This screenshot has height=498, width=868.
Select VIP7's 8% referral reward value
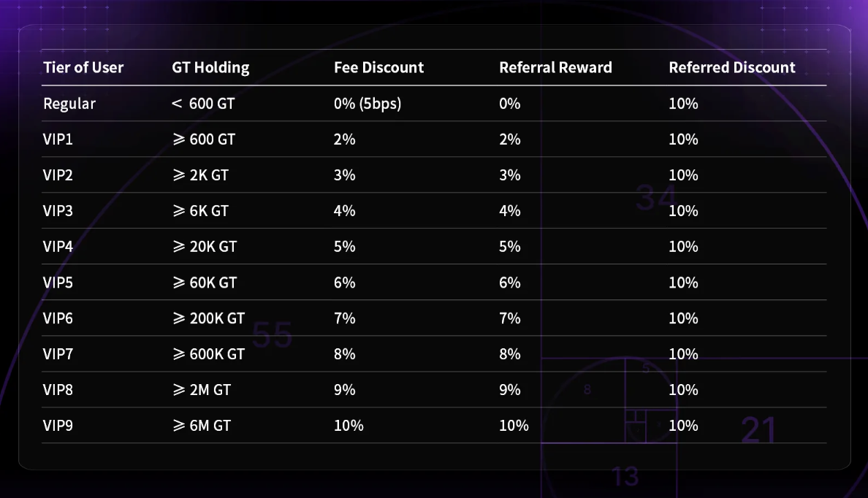tap(510, 354)
